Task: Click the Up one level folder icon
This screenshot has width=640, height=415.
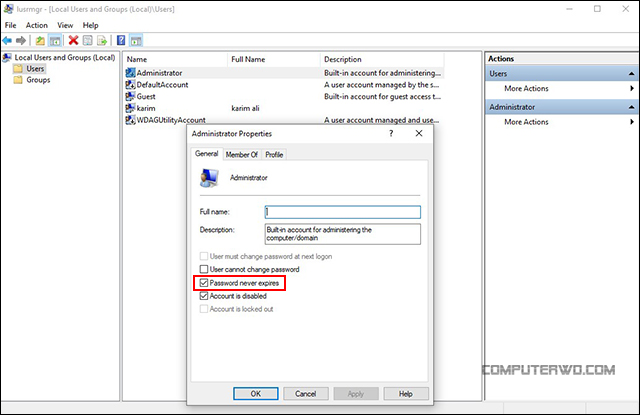Action: point(40,40)
